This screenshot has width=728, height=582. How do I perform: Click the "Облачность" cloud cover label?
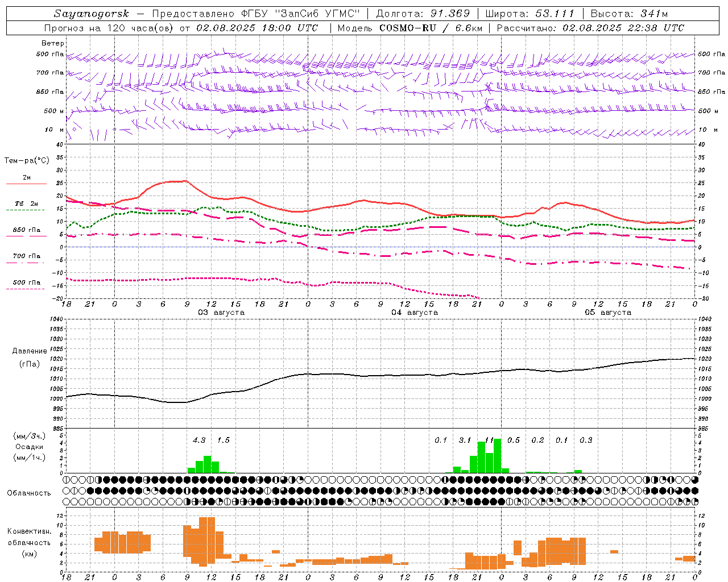pyautogui.click(x=29, y=493)
